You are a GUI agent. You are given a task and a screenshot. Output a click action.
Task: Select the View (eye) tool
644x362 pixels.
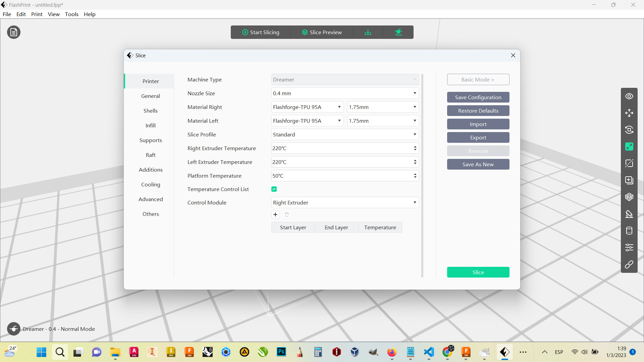coord(629,96)
